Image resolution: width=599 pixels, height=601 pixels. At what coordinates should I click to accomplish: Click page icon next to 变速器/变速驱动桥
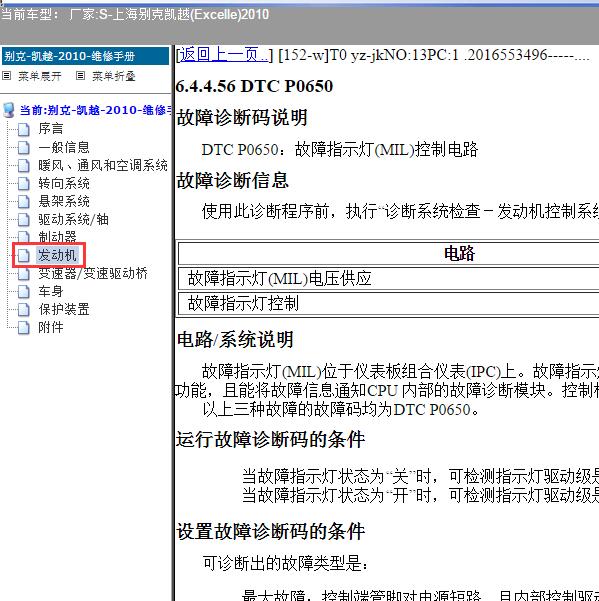click(x=24, y=274)
